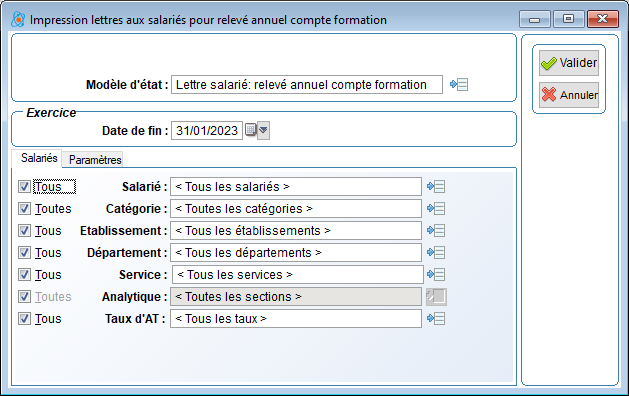Click the Modèle d'état : label

(127, 85)
